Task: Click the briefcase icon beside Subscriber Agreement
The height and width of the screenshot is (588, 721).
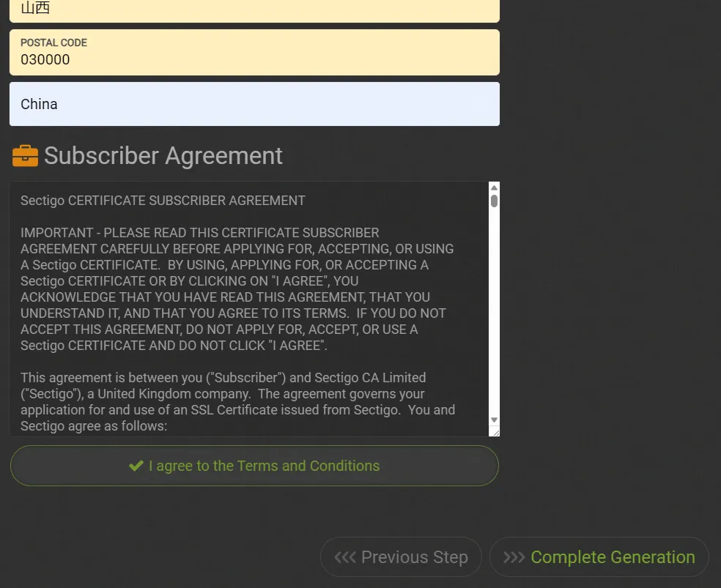Action: pyautogui.click(x=25, y=156)
